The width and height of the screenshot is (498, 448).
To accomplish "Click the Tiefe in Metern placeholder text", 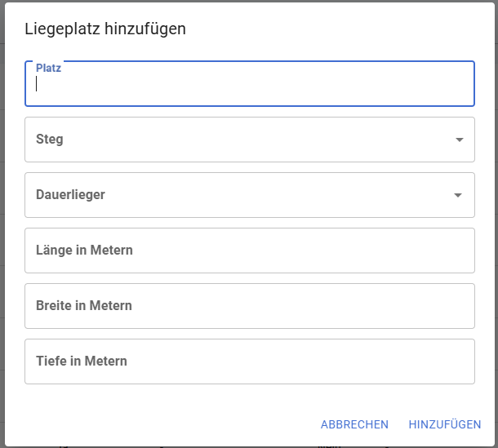I will pyautogui.click(x=82, y=361).
